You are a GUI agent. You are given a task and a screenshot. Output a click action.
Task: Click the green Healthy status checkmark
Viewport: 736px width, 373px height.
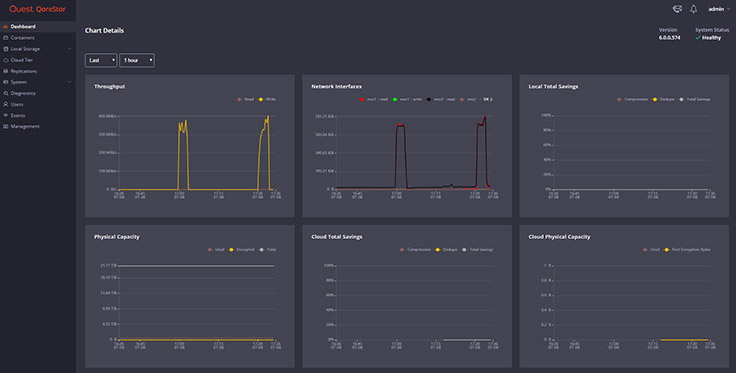point(698,38)
